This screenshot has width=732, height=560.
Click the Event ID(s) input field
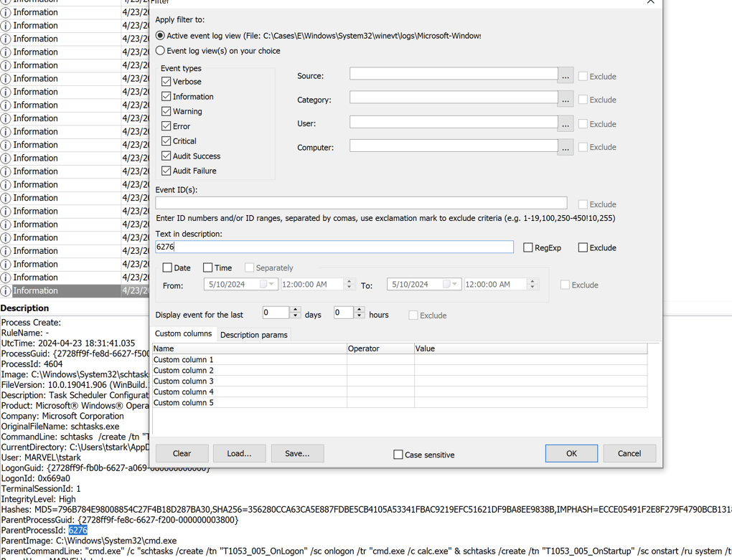(361, 203)
